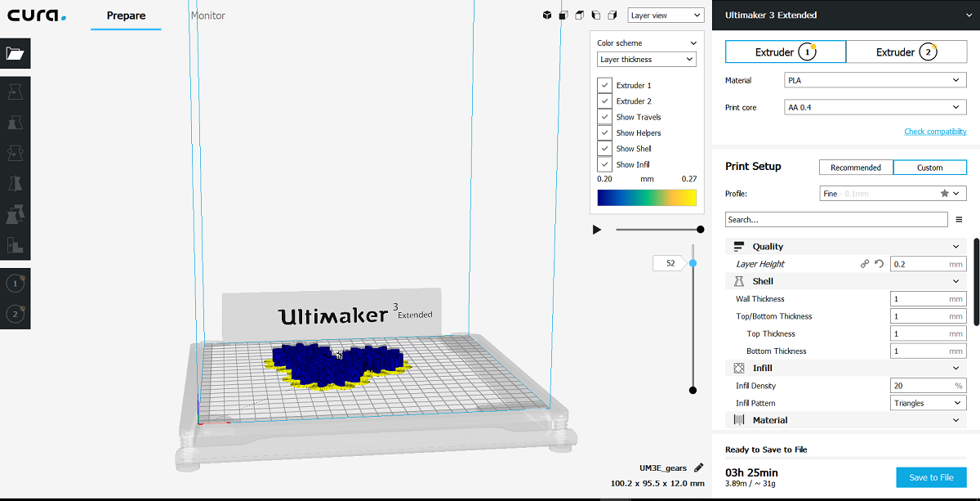Switch to front camera view cube icon
Screen dimensions: 980x501
tap(563, 16)
